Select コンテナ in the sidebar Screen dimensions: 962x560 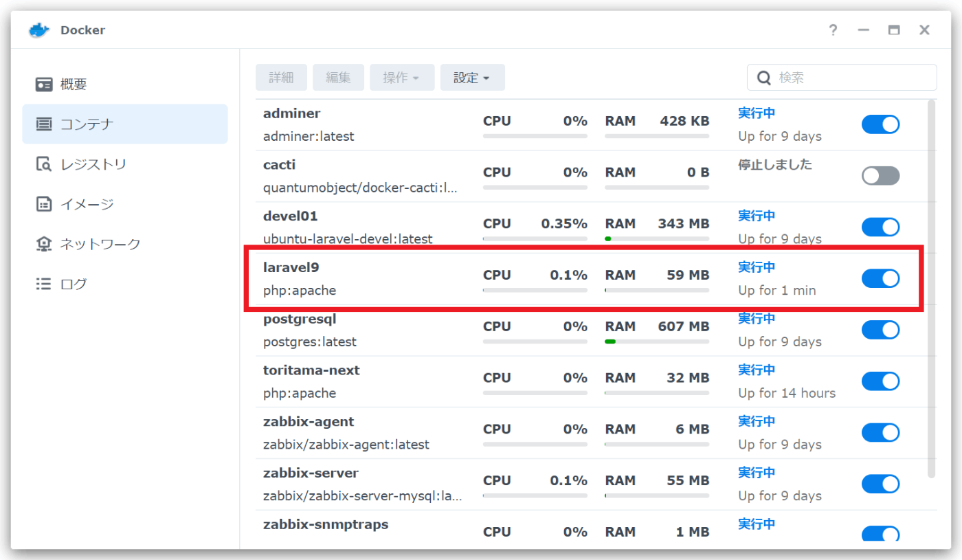pyautogui.click(x=125, y=124)
